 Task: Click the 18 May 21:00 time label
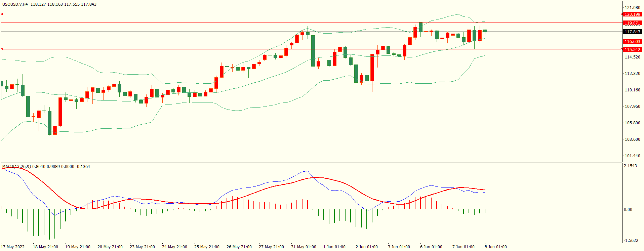(x=45, y=247)
